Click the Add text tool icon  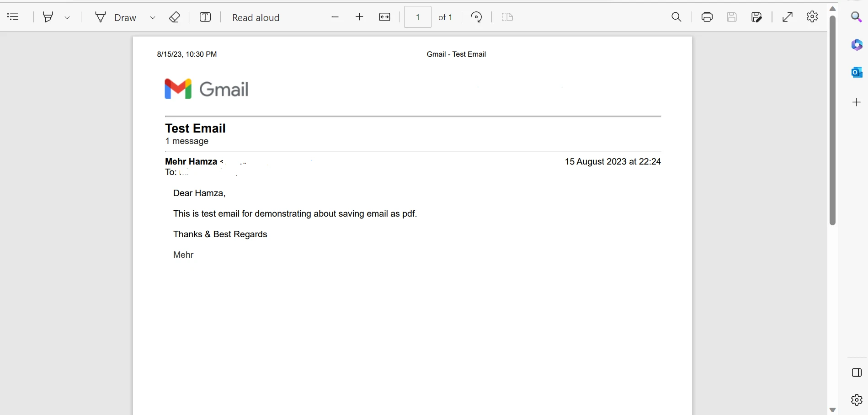point(206,17)
